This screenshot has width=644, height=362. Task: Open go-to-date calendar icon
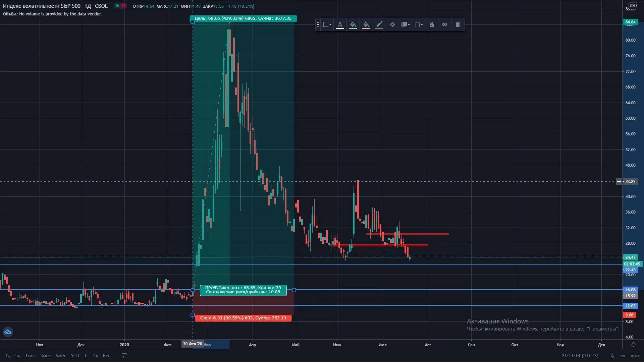(124, 356)
